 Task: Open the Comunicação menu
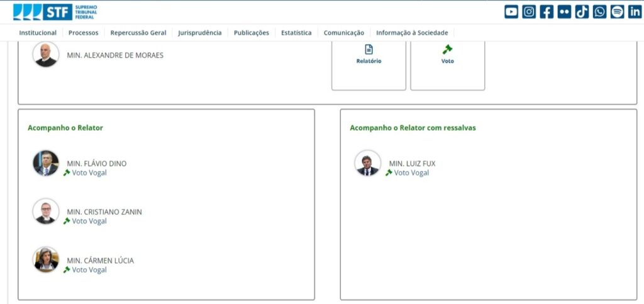[344, 33]
